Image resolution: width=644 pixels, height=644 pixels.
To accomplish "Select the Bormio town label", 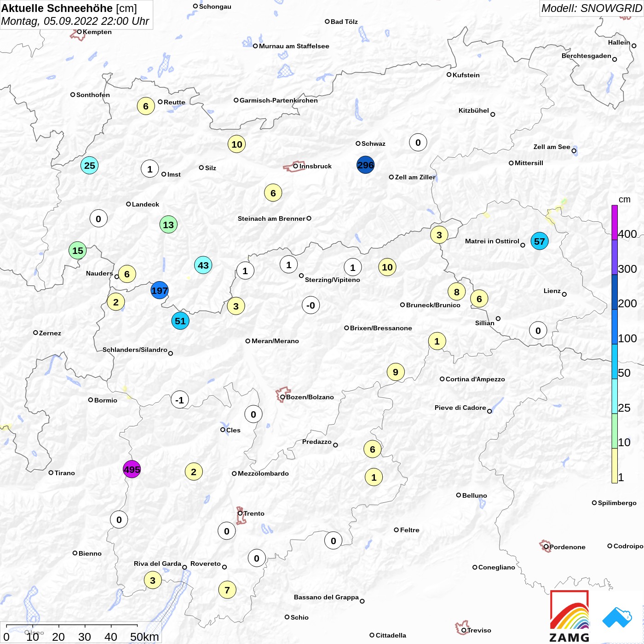I will (106, 400).
